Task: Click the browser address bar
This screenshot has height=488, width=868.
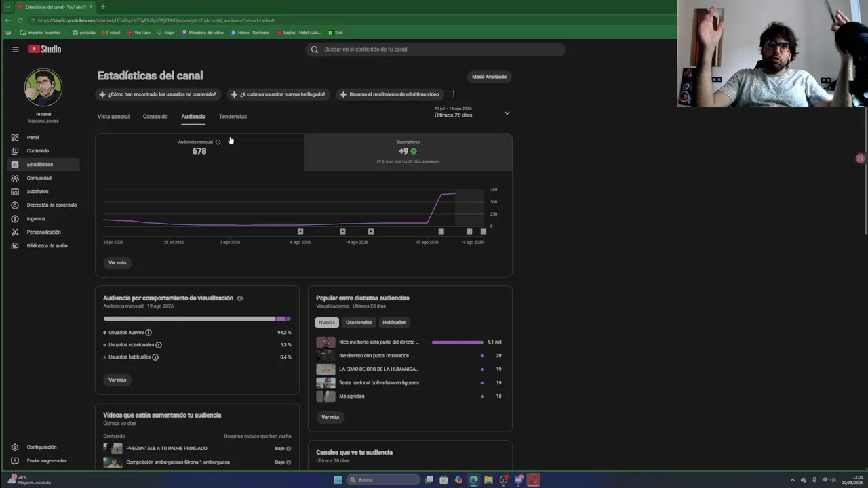Action: click(x=353, y=20)
